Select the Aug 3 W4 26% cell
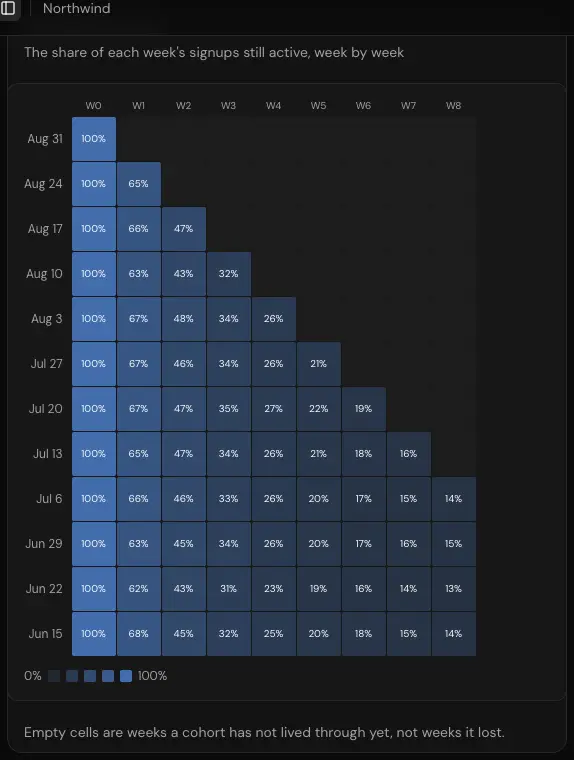574x760 pixels. (274, 319)
